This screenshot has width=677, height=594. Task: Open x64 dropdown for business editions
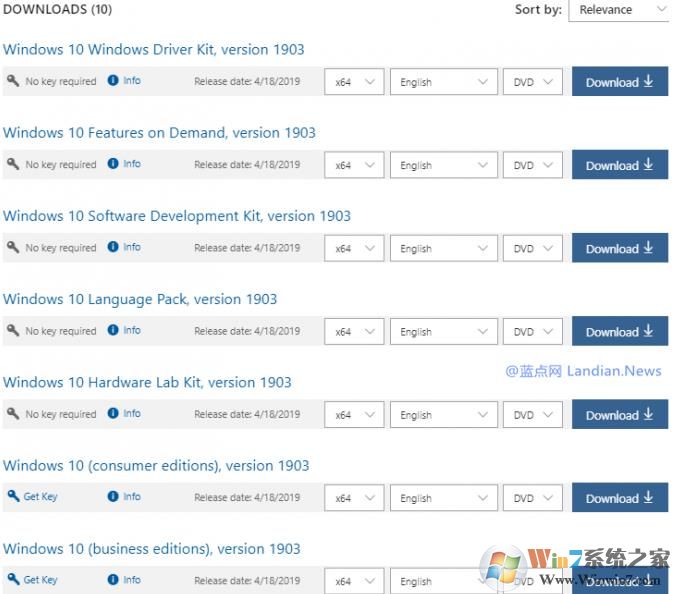(x=354, y=581)
